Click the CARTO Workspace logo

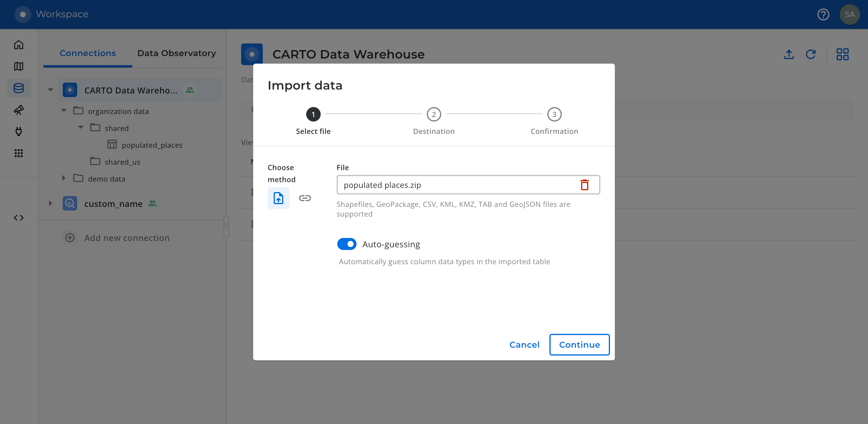[23, 14]
